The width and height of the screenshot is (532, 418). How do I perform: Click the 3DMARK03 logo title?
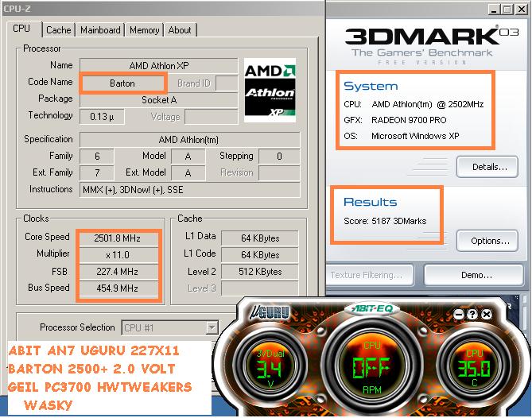432,37
